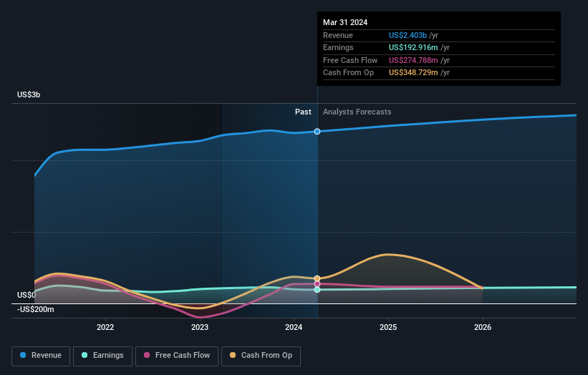Click the 2022 x-axis label
The width and height of the screenshot is (588, 375).
105,327
